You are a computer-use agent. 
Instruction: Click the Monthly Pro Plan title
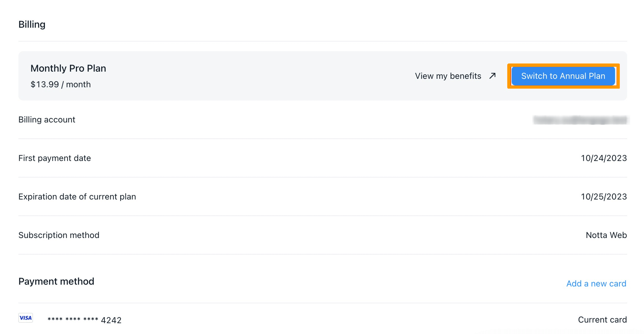tap(68, 68)
